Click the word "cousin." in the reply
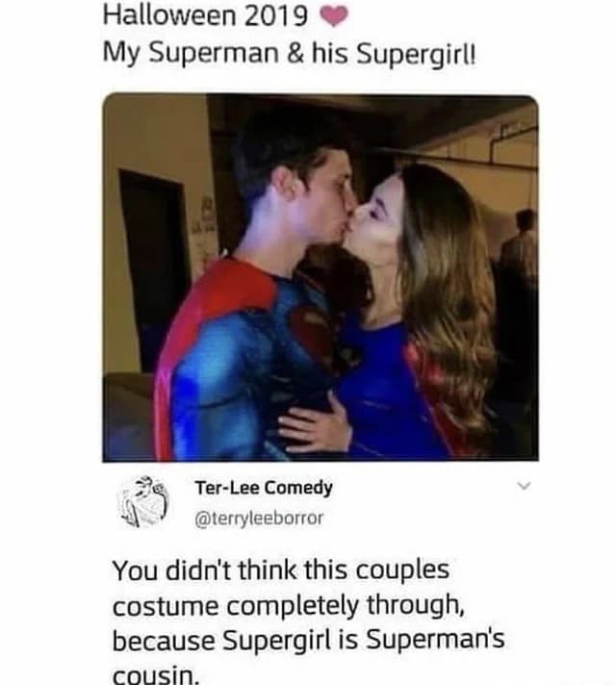The height and width of the screenshot is (685, 616). (154, 672)
